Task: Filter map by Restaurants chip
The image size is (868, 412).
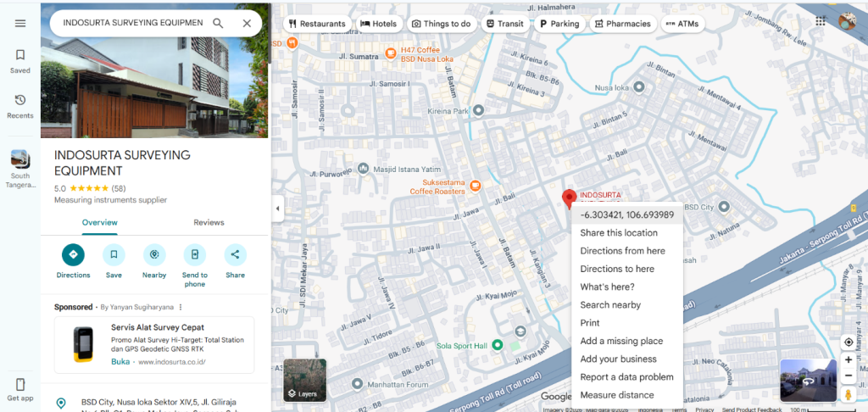Action: [x=318, y=24]
